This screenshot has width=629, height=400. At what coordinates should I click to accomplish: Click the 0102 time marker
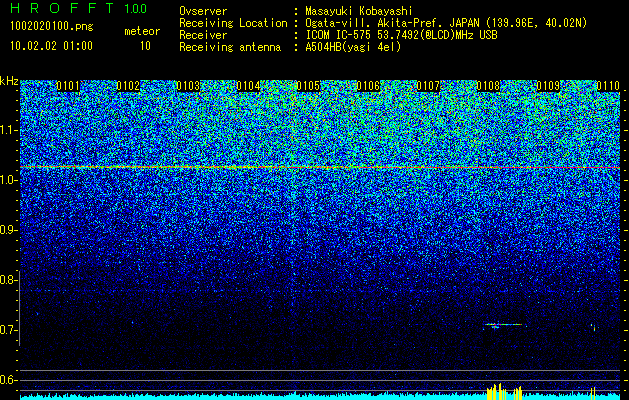coord(128,86)
